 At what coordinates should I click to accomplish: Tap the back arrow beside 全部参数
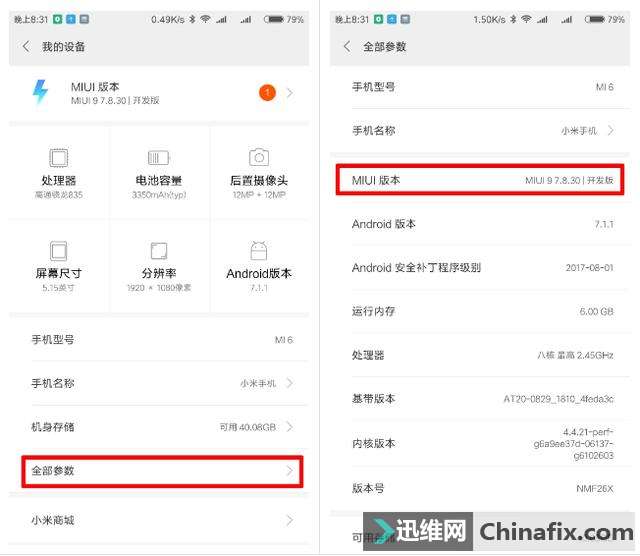[347, 47]
